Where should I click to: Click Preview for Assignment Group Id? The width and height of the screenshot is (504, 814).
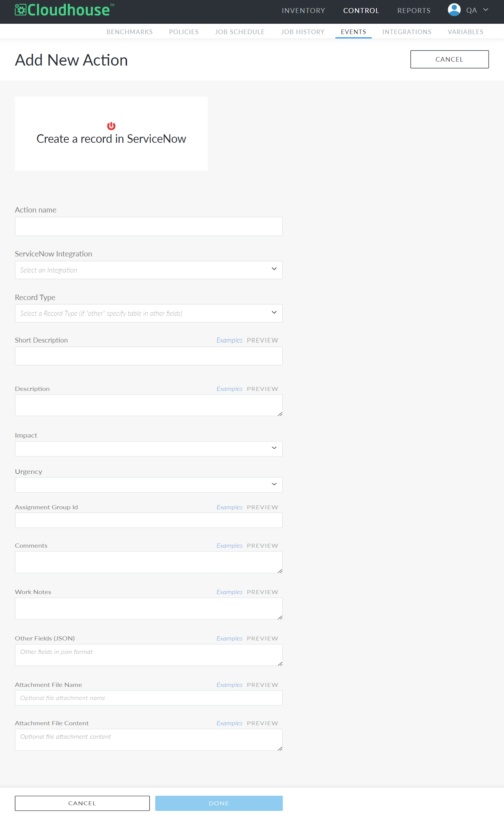pos(262,507)
